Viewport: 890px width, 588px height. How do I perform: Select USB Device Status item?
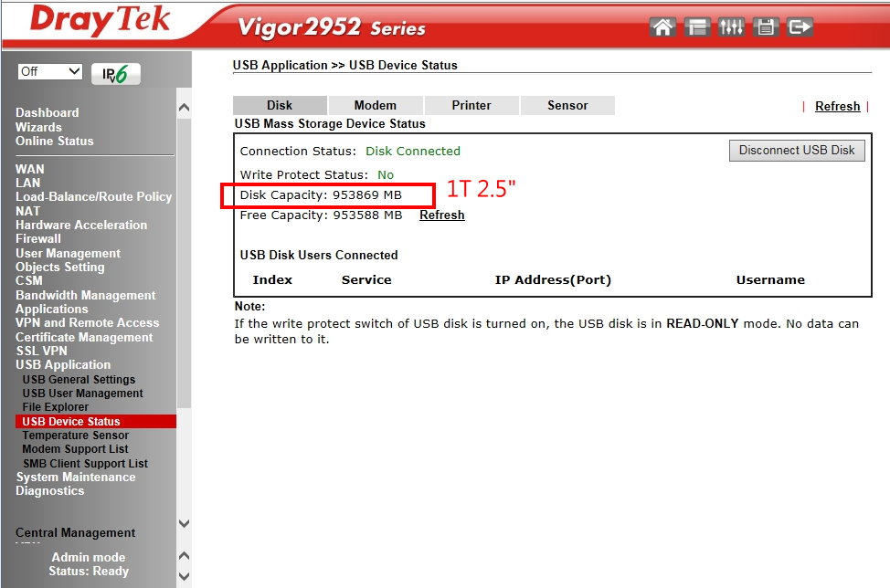pos(96,421)
